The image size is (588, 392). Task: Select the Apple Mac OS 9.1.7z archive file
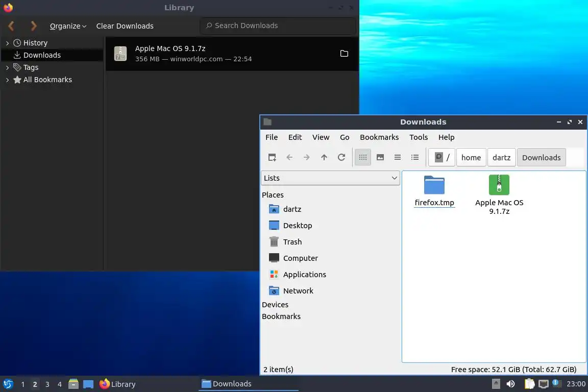(499, 195)
